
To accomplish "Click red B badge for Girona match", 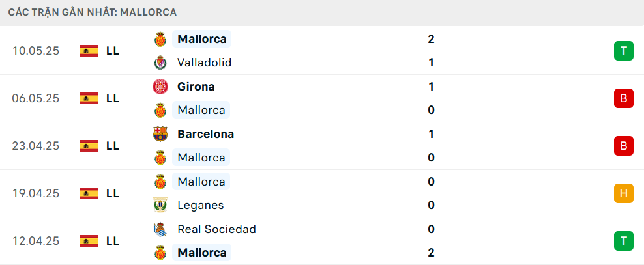I will (x=624, y=98).
